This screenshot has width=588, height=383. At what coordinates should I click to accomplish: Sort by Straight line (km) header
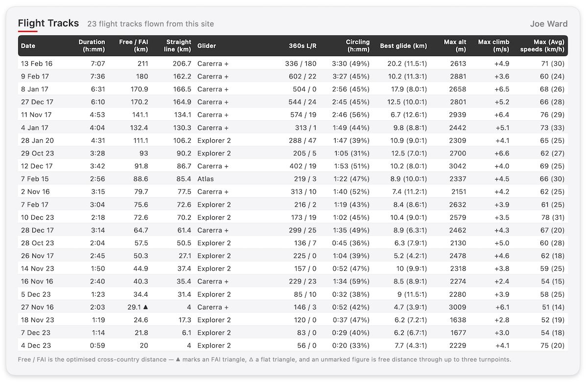178,46
